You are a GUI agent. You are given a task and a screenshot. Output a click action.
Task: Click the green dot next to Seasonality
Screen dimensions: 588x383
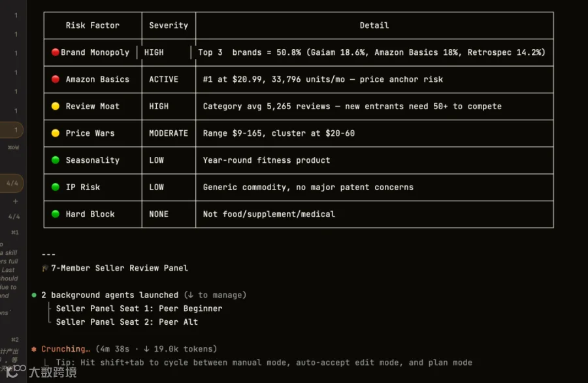(x=55, y=160)
